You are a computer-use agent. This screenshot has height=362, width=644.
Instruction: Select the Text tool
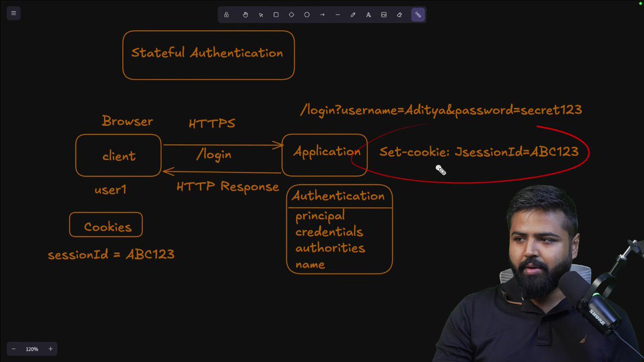(x=369, y=14)
